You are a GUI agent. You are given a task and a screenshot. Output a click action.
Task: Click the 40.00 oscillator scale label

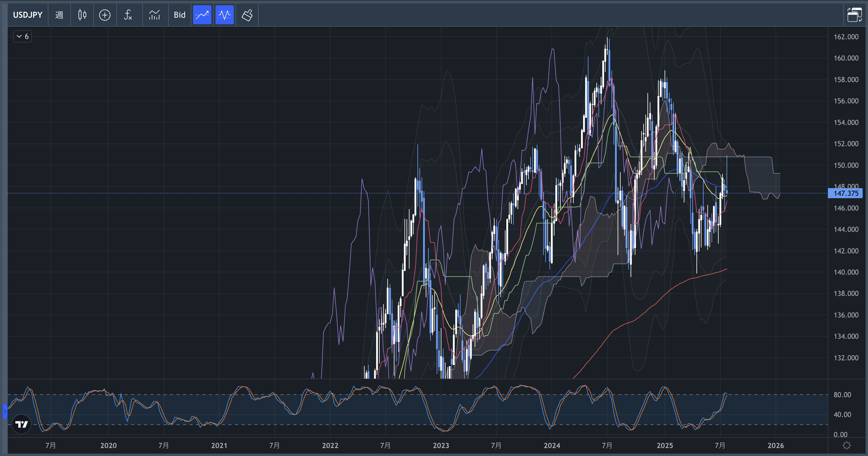[x=842, y=415]
